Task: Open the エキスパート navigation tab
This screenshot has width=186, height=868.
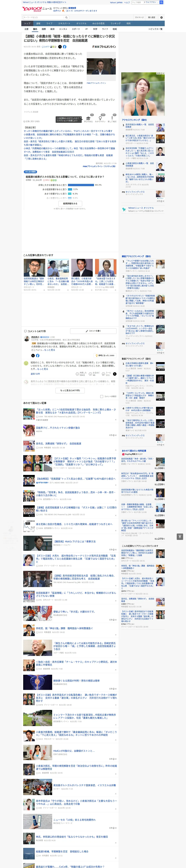Action: (x=64, y=24)
